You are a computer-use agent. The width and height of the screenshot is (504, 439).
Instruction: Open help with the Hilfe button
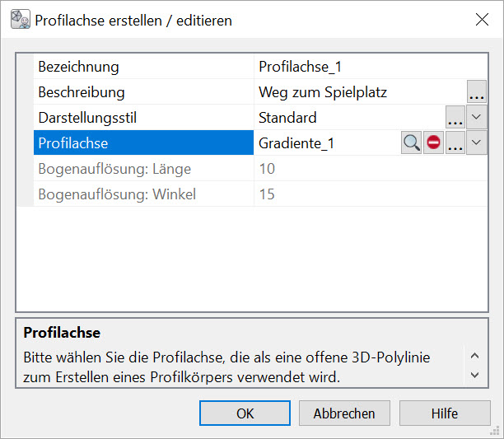coord(444,413)
